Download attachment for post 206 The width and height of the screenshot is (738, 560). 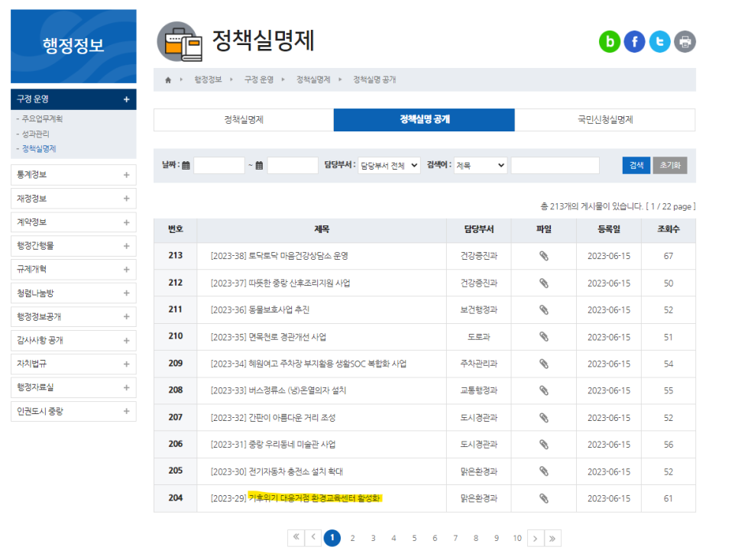pos(544,445)
